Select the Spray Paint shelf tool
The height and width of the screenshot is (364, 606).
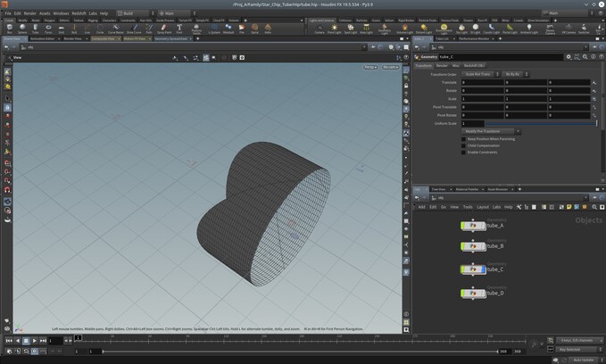coord(164,29)
